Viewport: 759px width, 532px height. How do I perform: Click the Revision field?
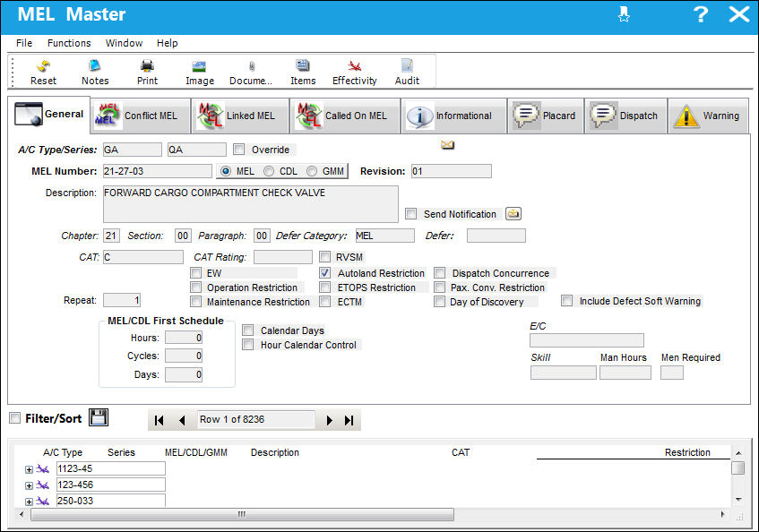coord(451,171)
